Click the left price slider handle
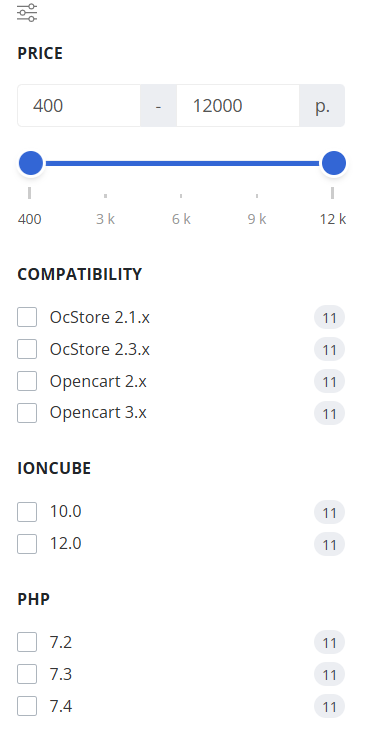The height and width of the screenshot is (731, 382). [31, 163]
